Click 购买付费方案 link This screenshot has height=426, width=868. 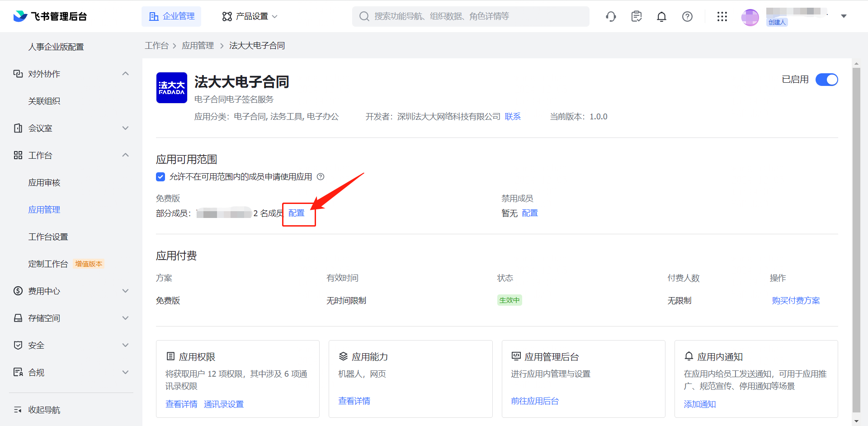pyautogui.click(x=796, y=301)
